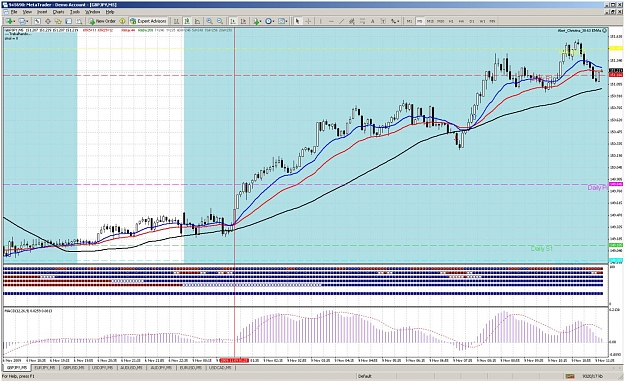Select the Horizontal Line drawing tool
This screenshot has width=625, height=381.
click(x=331, y=21)
